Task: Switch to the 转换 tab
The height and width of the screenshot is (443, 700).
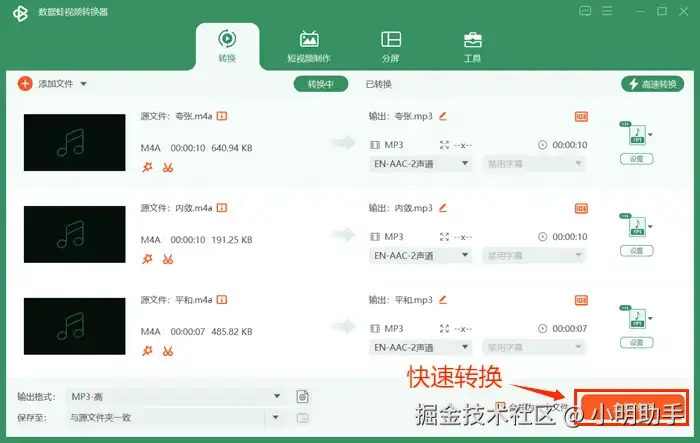Action: click(227, 46)
